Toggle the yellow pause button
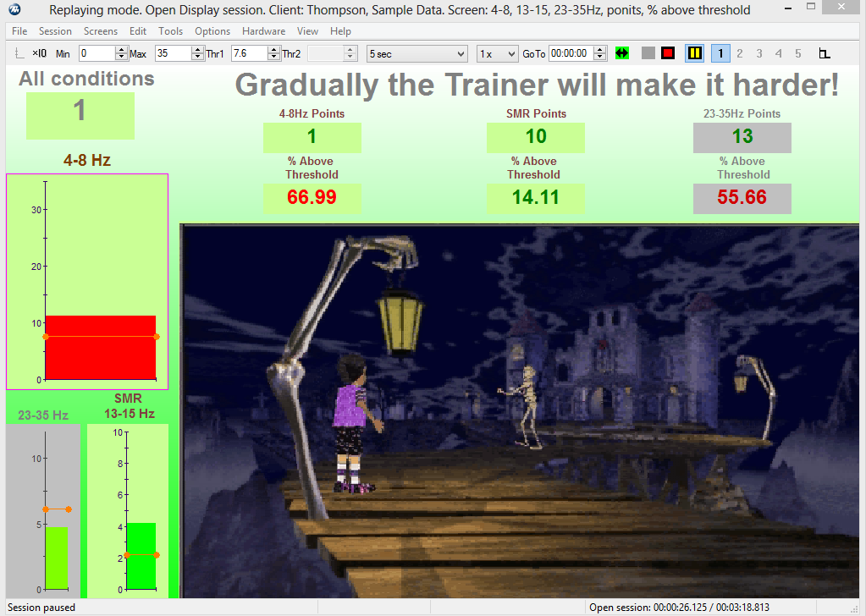The height and width of the screenshot is (616, 866). pyautogui.click(x=694, y=53)
